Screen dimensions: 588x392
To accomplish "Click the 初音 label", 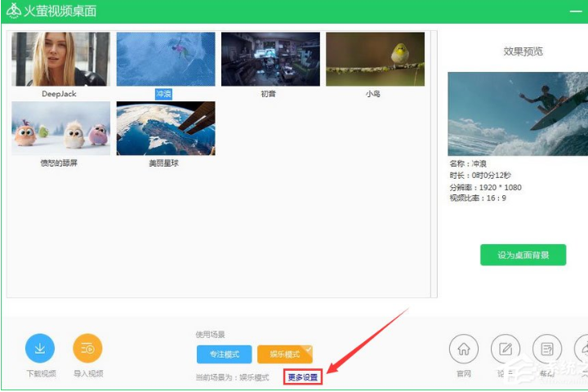I will tap(268, 94).
